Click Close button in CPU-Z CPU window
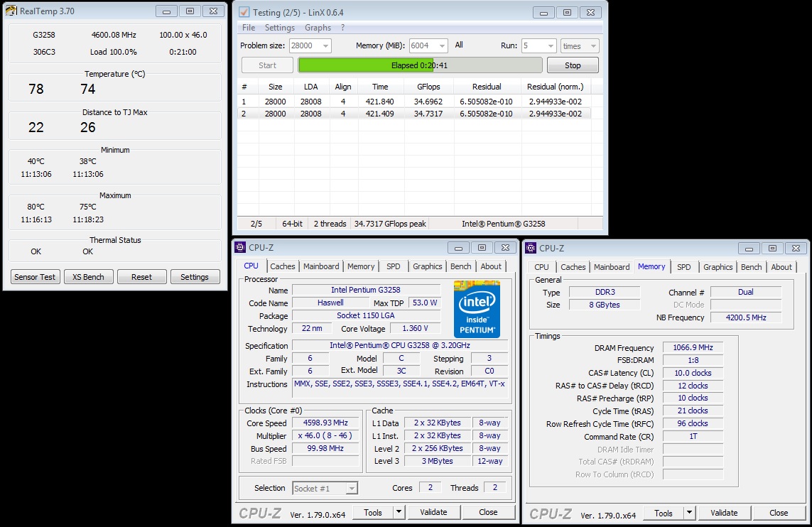Viewport: 812px width, 527px height. click(488, 512)
